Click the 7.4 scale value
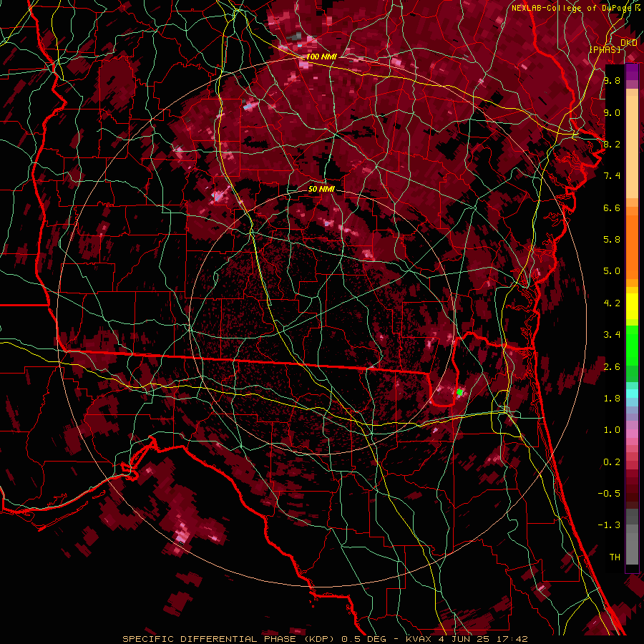The height and width of the screenshot is (644, 644). coord(612,176)
